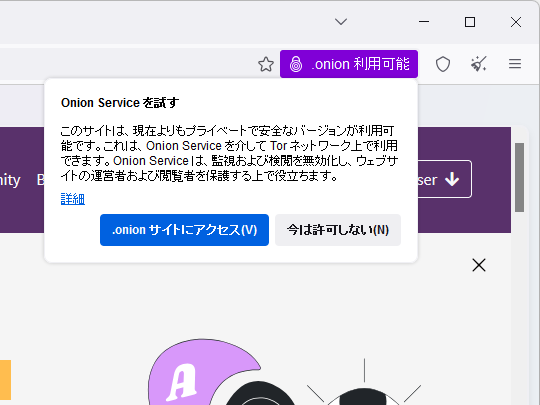Click .onion サイトにアクセス(V) button
The height and width of the screenshot is (405, 540).
[x=184, y=230]
